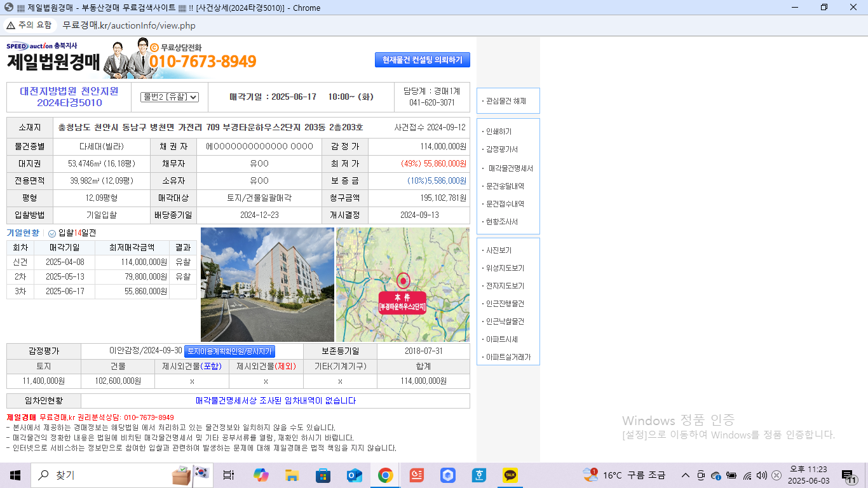This screenshot has width=868, height=488.
Task: Click 인쇄하기 in the sidebar
Action: point(499,132)
